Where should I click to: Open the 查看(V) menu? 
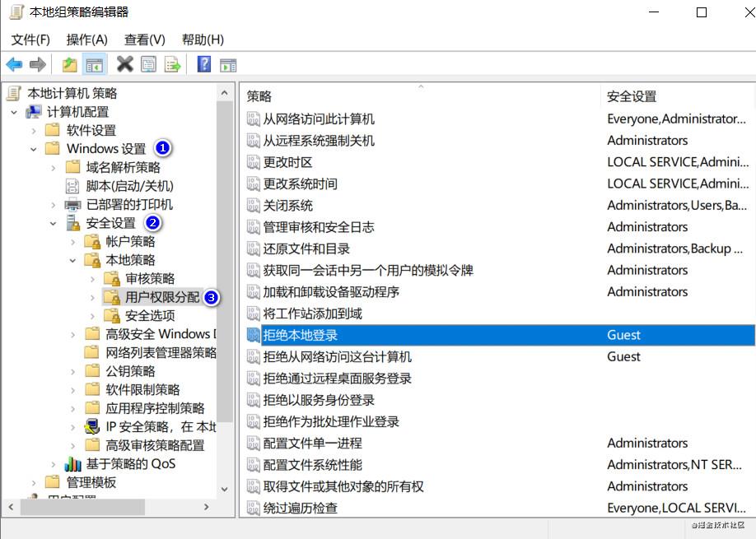point(145,39)
